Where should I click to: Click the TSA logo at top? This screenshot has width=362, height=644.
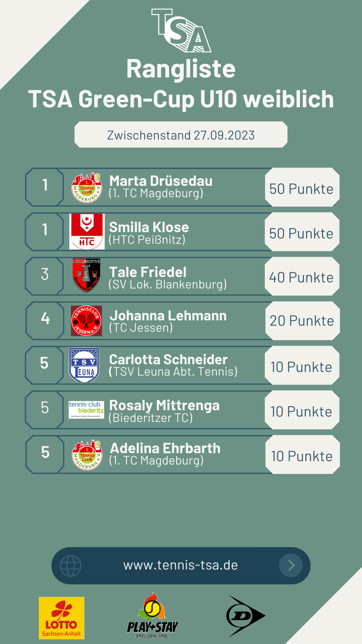181,31
